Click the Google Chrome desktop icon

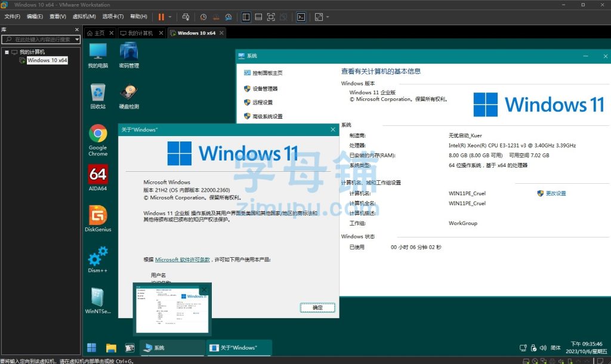tap(98, 140)
